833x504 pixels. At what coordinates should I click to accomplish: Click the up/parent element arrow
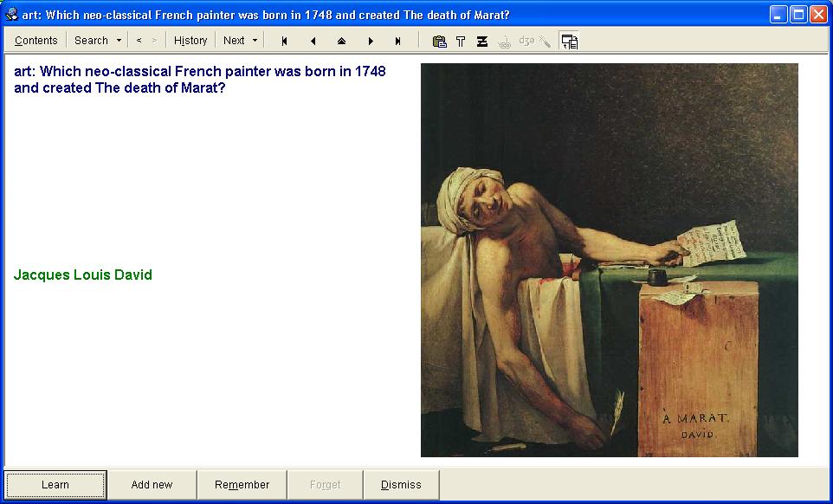pyautogui.click(x=341, y=41)
